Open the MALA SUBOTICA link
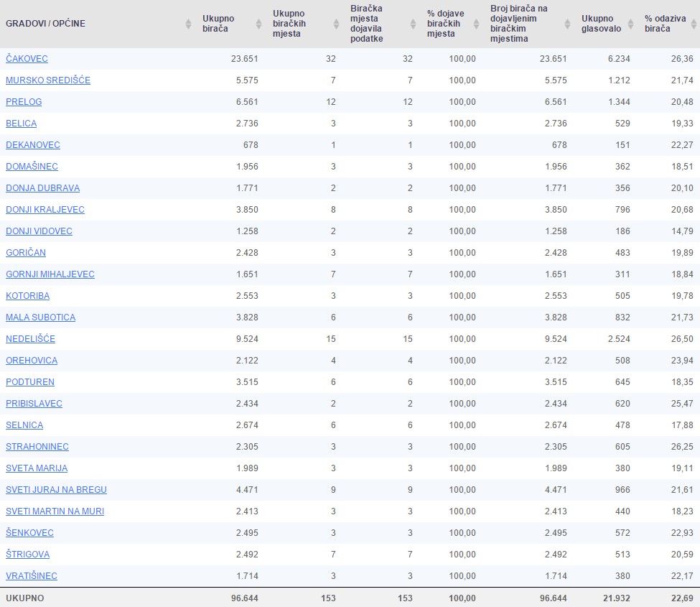This screenshot has height=607, width=700. point(40,318)
